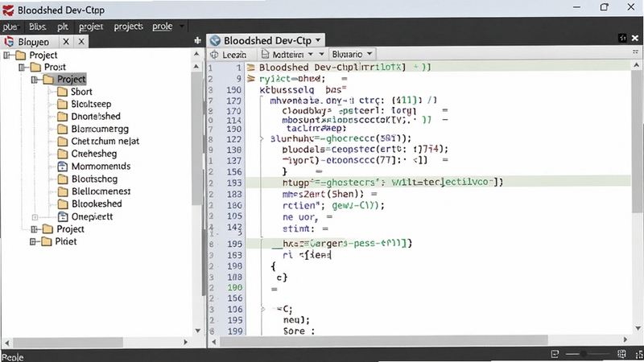This screenshot has width=644, height=362.
Task: Click the project panel horizontal scroll right arrow
Action: pyautogui.click(x=186, y=342)
